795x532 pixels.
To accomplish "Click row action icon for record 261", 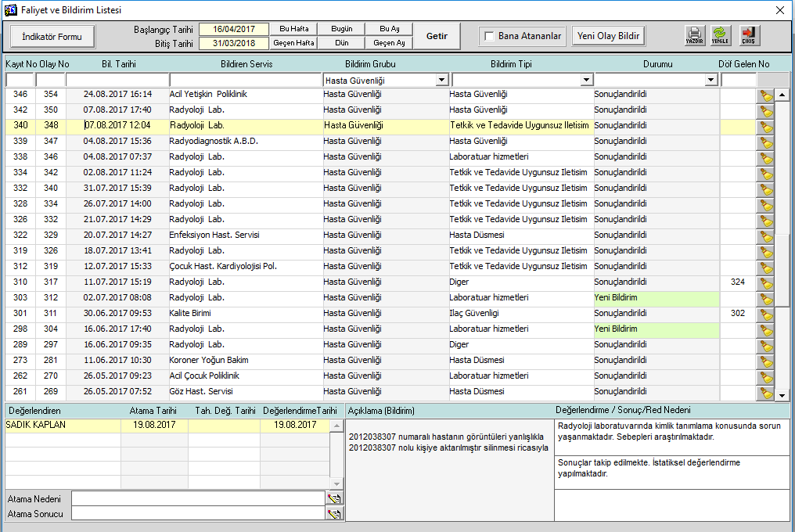I will pos(766,393).
